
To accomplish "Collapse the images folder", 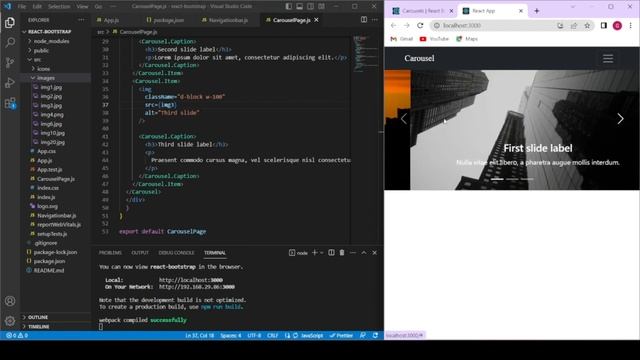I will tap(45, 78).
